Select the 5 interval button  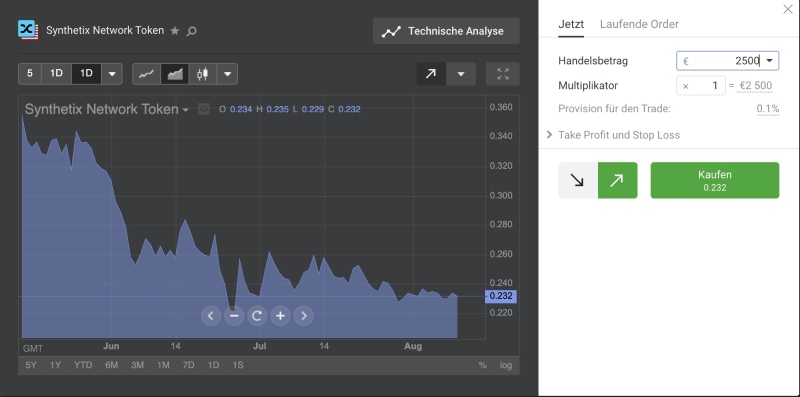(30, 73)
